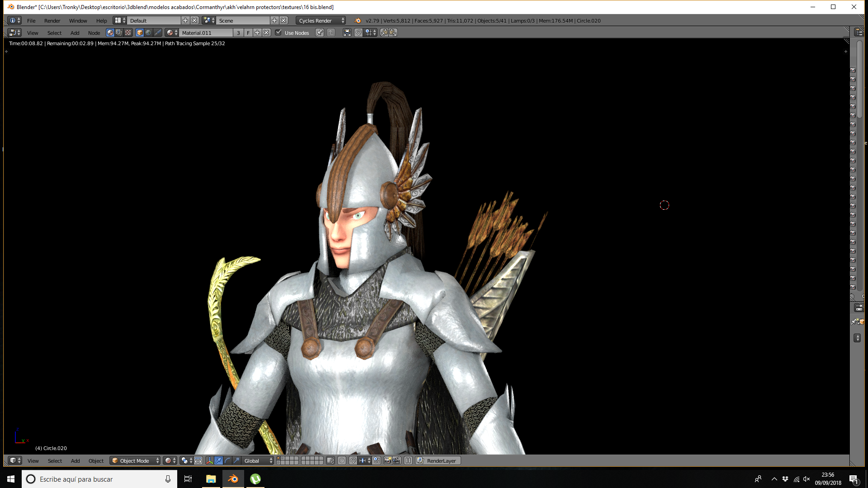Image resolution: width=868 pixels, height=488 pixels.
Task: Click the RenderLayer button
Action: (x=438, y=460)
